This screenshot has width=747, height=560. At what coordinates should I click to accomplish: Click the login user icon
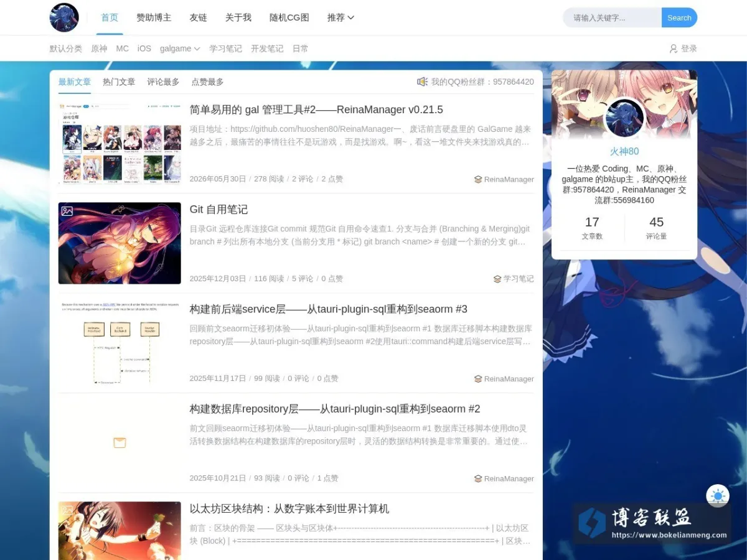pos(673,49)
